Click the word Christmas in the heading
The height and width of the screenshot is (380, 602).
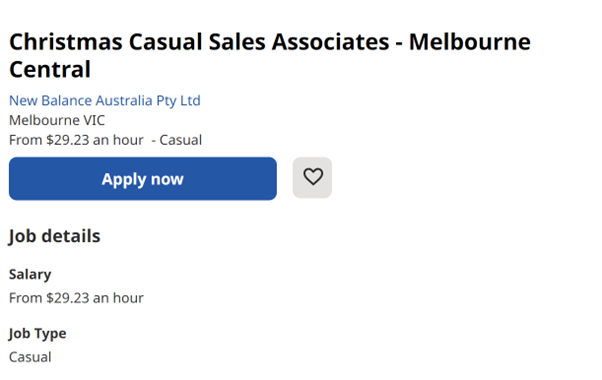click(66, 41)
